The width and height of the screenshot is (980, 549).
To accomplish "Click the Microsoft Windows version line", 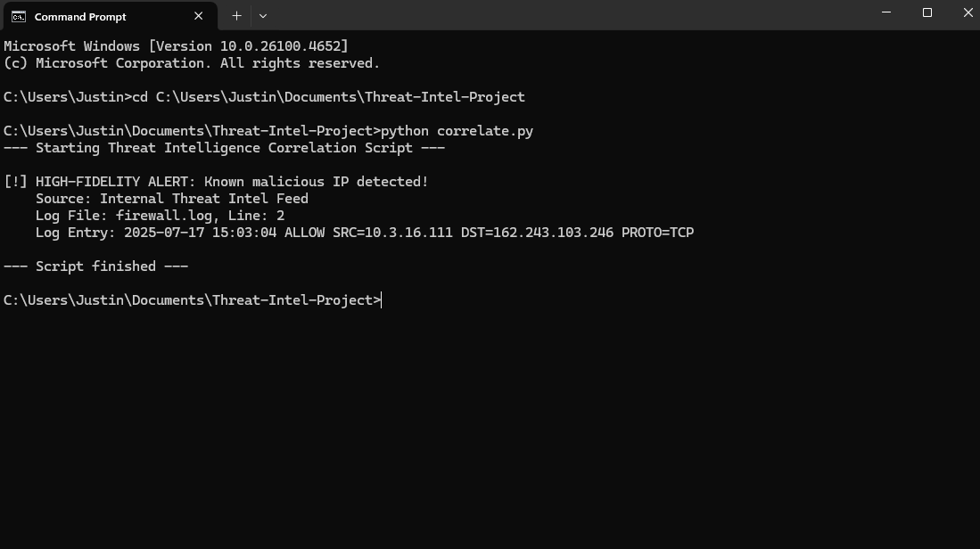I will pyautogui.click(x=175, y=45).
